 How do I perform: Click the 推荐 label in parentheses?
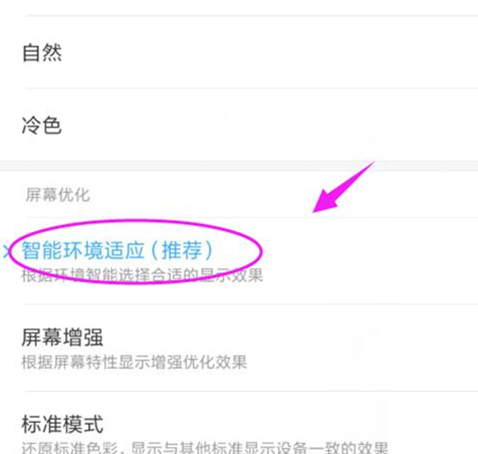coord(182,251)
